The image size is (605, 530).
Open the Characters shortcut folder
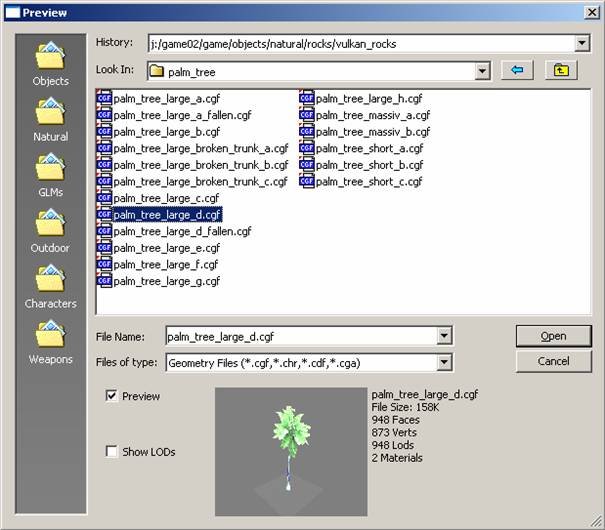coord(50,284)
